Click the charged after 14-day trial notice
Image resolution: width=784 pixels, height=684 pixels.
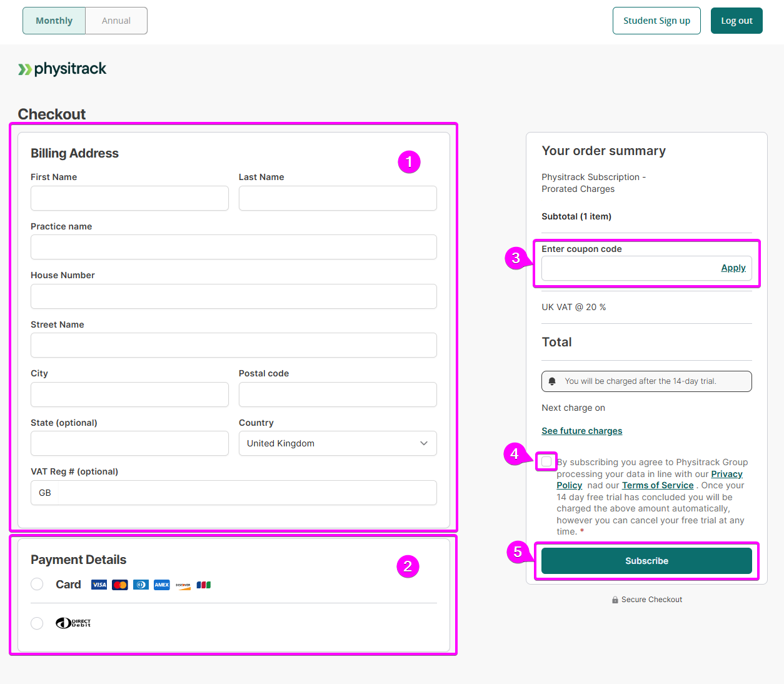point(646,381)
